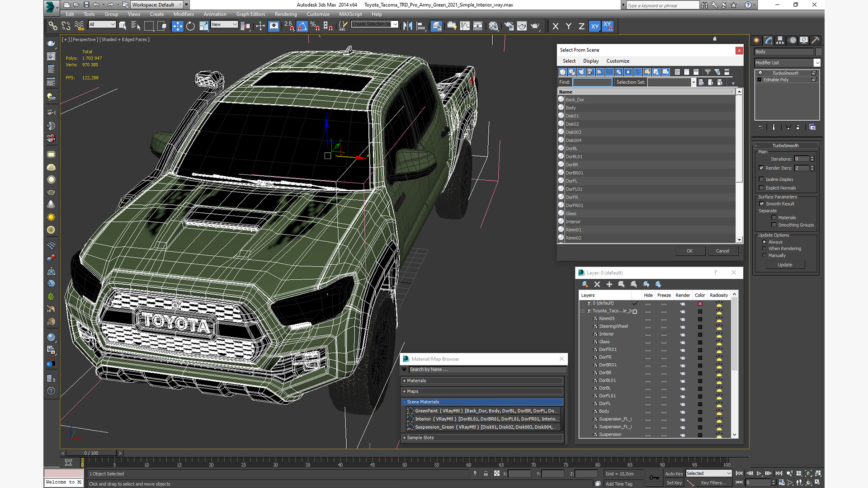The height and width of the screenshot is (488, 868).
Task: Open the Modifiers menu
Action: pyautogui.click(x=184, y=14)
